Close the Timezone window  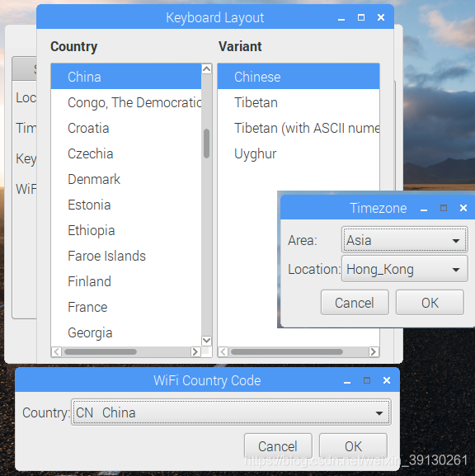coord(463,208)
